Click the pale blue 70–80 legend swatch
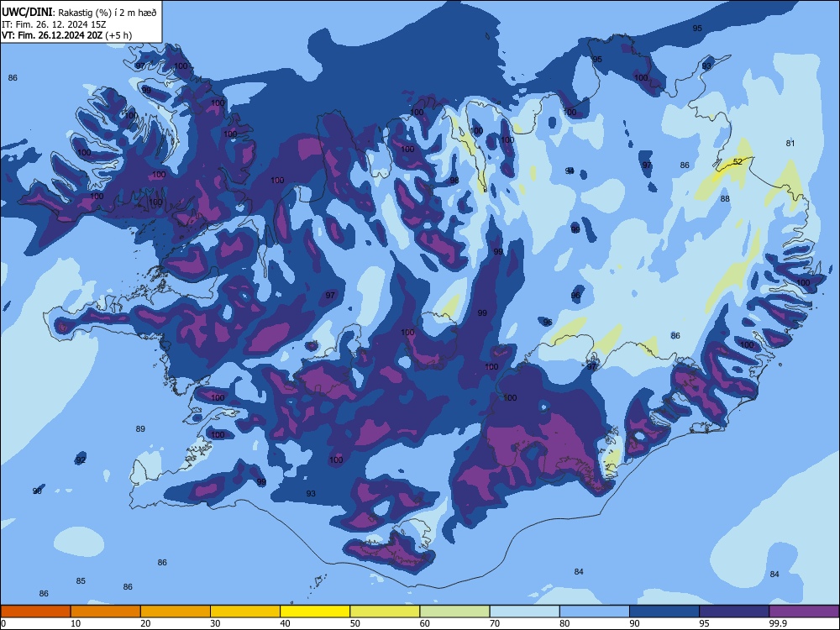 524,612
